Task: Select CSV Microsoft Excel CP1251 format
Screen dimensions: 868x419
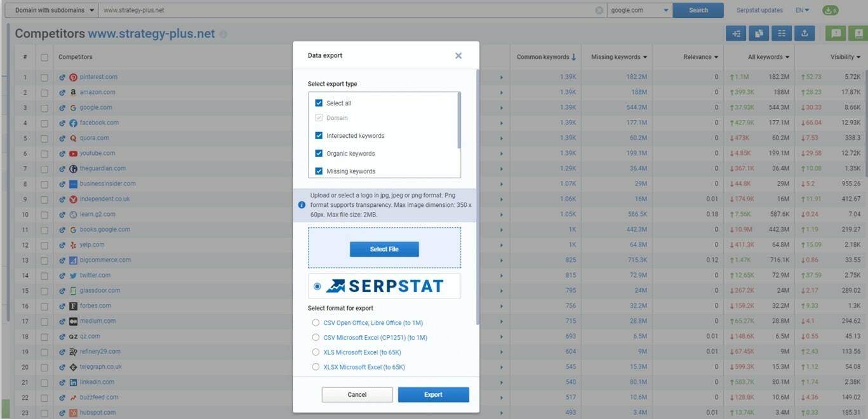Action: 316,338
